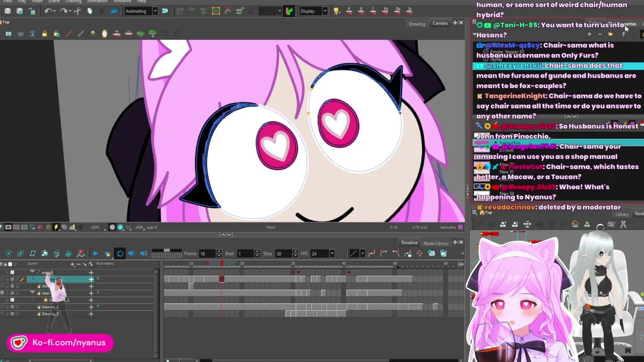
Task: Select the Drawing_3 layer name
Action: (x=50, y=314)
